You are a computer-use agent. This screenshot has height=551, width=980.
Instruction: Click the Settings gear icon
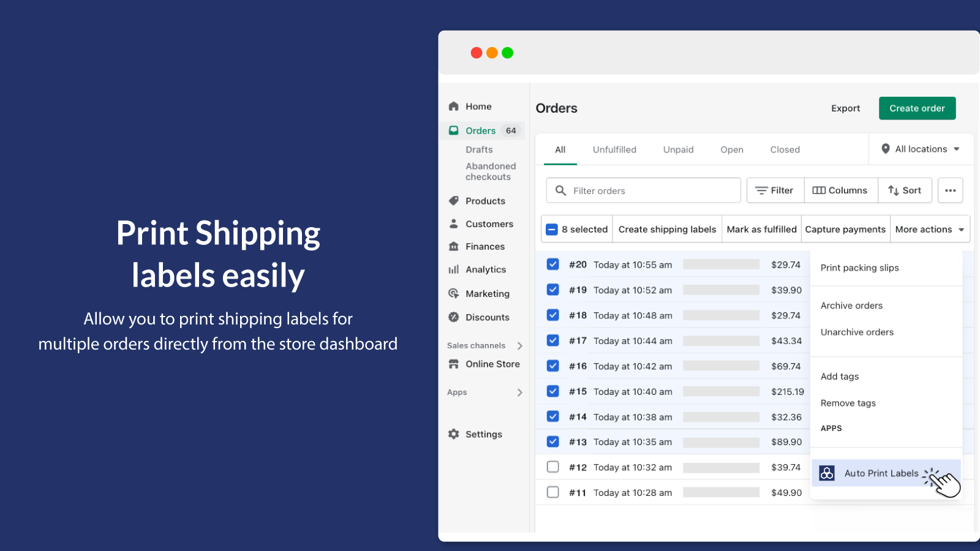[x=453, y=433]
